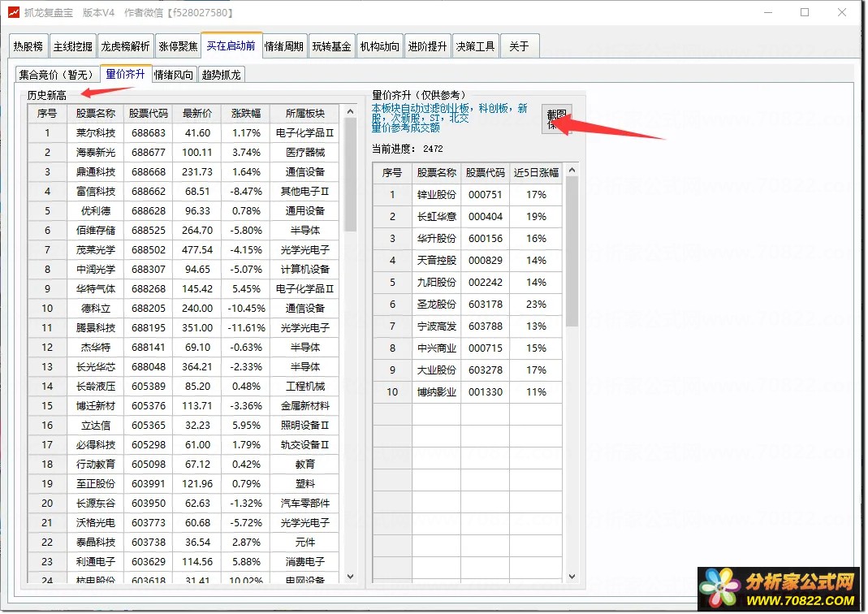The width and height of the screenshot is (868, 614).
Task: Select the 趋势抓龙 sub-tab
Action: click(x=221, y=75)
